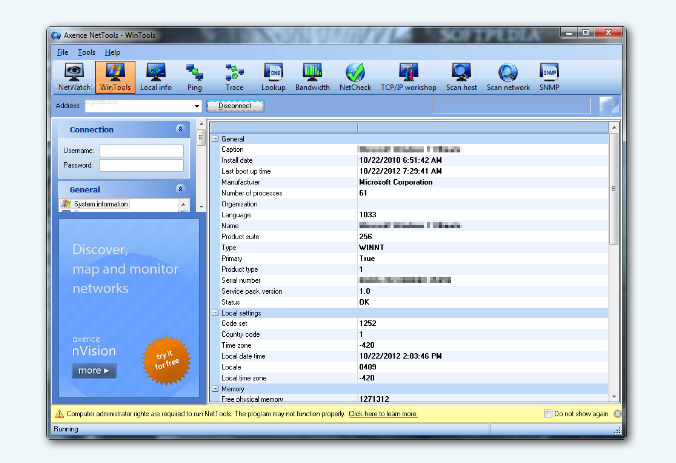Click the sidebar scrollbar down arrow

pos(201,207)
